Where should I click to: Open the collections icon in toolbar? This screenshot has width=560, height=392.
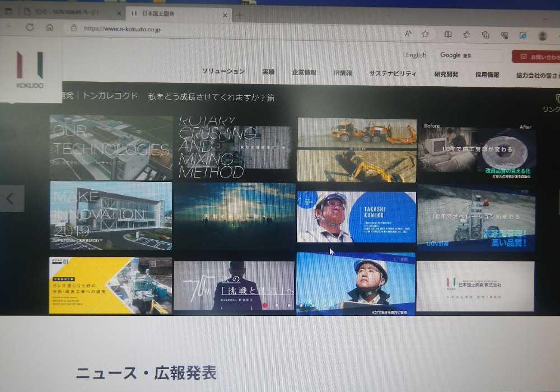[x=486, y=35]
